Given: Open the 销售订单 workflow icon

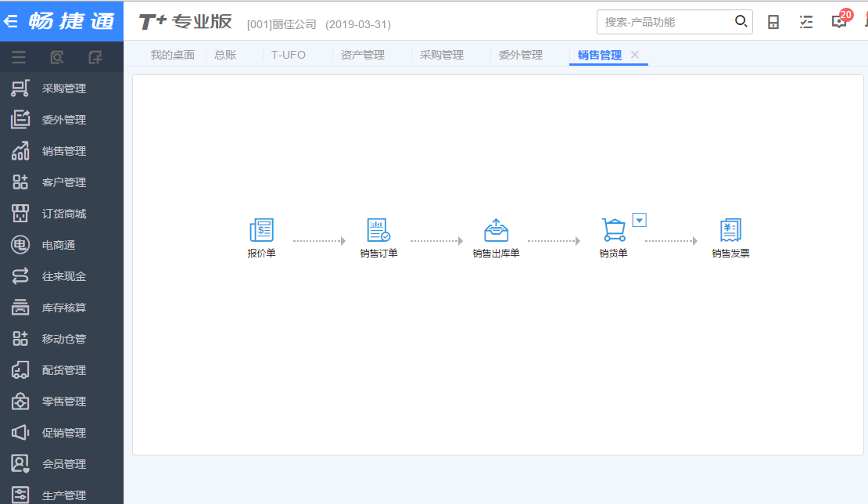Looking at the screenshot, I should click(x=378, y=230).
